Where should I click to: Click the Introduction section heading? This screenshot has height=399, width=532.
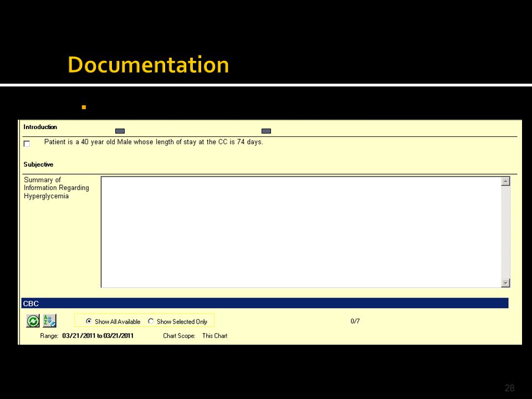coord(40,127)
